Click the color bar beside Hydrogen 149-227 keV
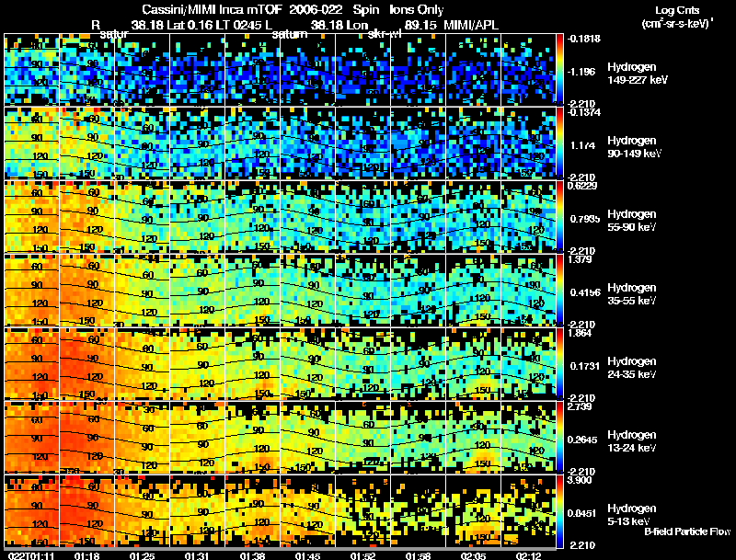The width and height of the screenshot is (736, 560). click(559, 69)
